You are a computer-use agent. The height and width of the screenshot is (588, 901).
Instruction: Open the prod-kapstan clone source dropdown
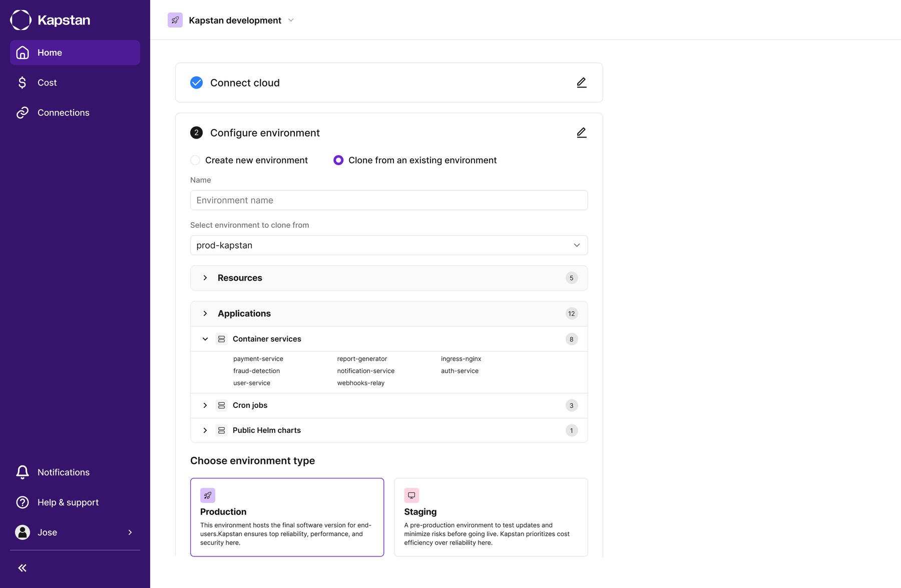389,245
